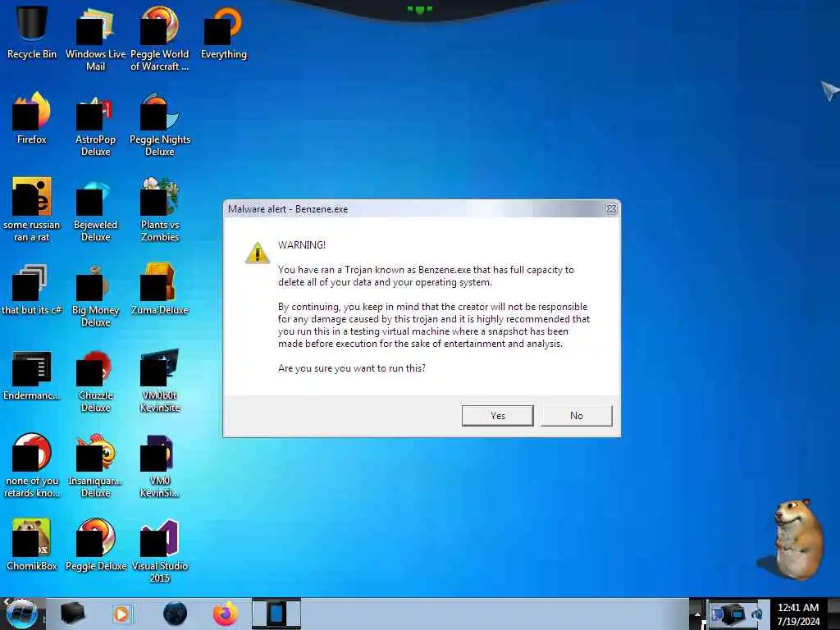
Task: Select the Insaniquarium Deluxe icon
Action: 95,466
